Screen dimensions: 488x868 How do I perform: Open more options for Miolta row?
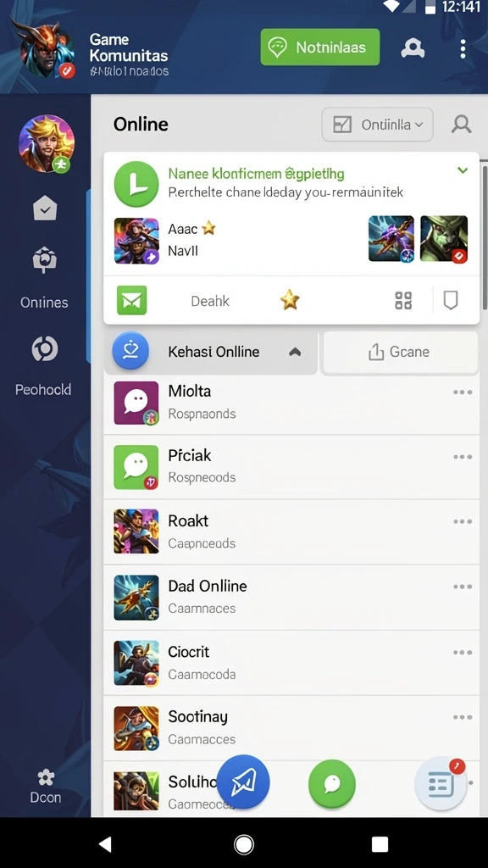pos(463,392)
